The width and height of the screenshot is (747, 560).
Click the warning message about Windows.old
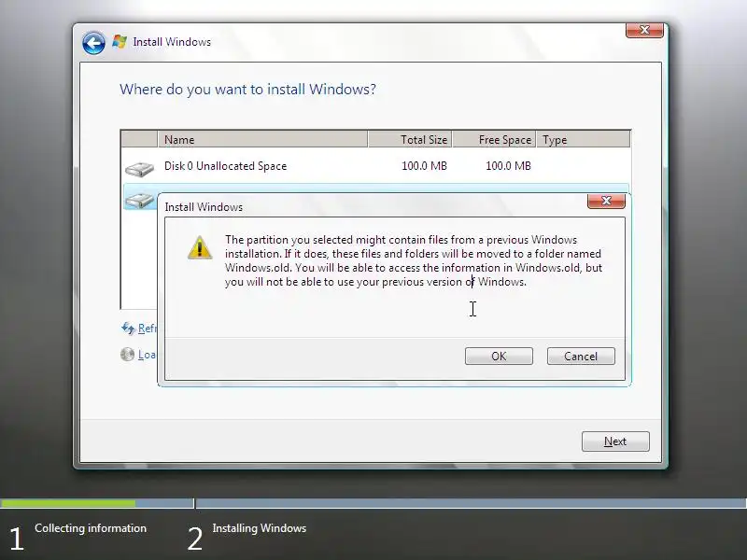pyautogui.click(x=414, y=260)
